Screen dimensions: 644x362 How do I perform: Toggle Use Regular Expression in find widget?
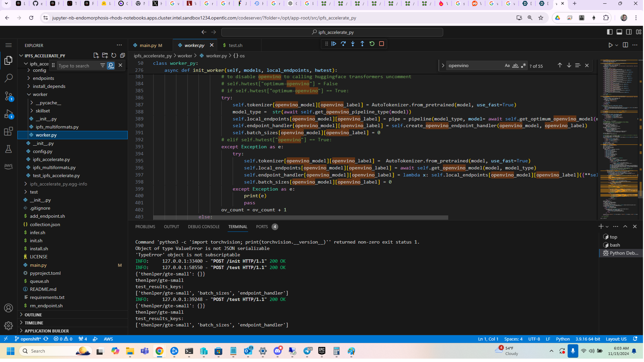click(524, 66)
